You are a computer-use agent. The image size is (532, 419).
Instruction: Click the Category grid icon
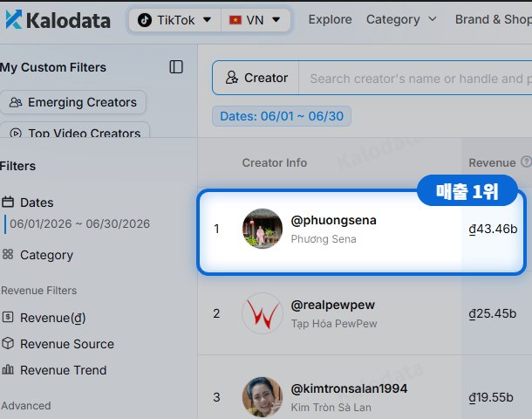pyautogui.click(x=8, y=254)
